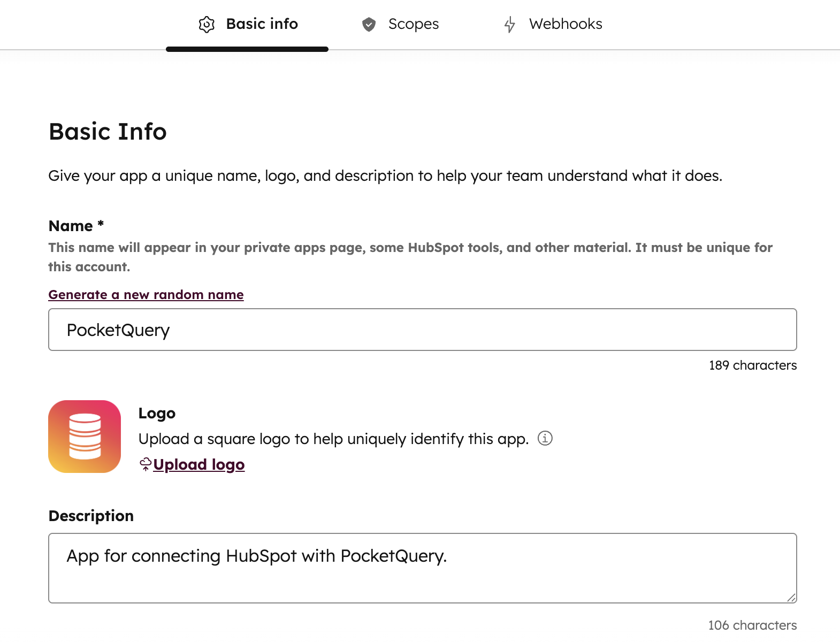Click the cloud upload icon
This screenshot has height=642, width=840.
145,464
